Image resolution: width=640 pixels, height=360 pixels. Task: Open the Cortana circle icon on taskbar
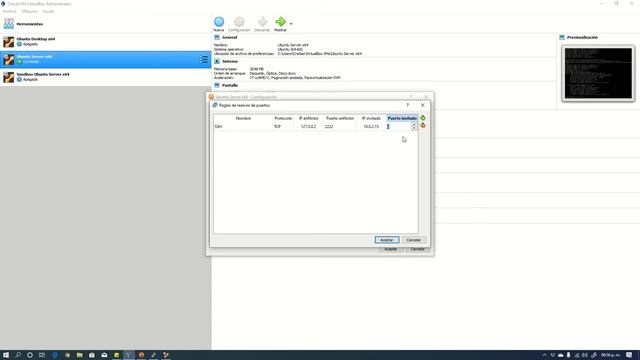click(x=30, y=355)
